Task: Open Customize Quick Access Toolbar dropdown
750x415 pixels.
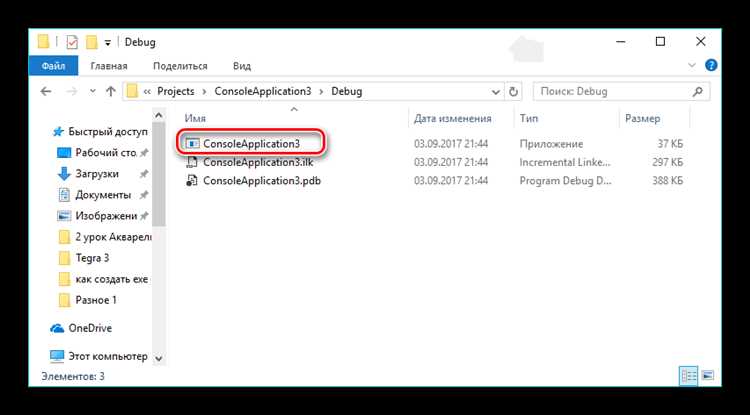Action: point(108,43)
